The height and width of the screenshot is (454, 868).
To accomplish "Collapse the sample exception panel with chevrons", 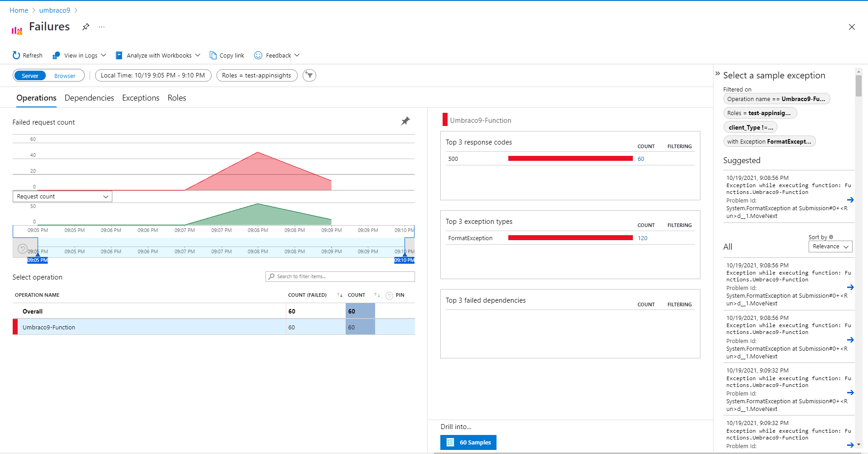I will [718, 73].
